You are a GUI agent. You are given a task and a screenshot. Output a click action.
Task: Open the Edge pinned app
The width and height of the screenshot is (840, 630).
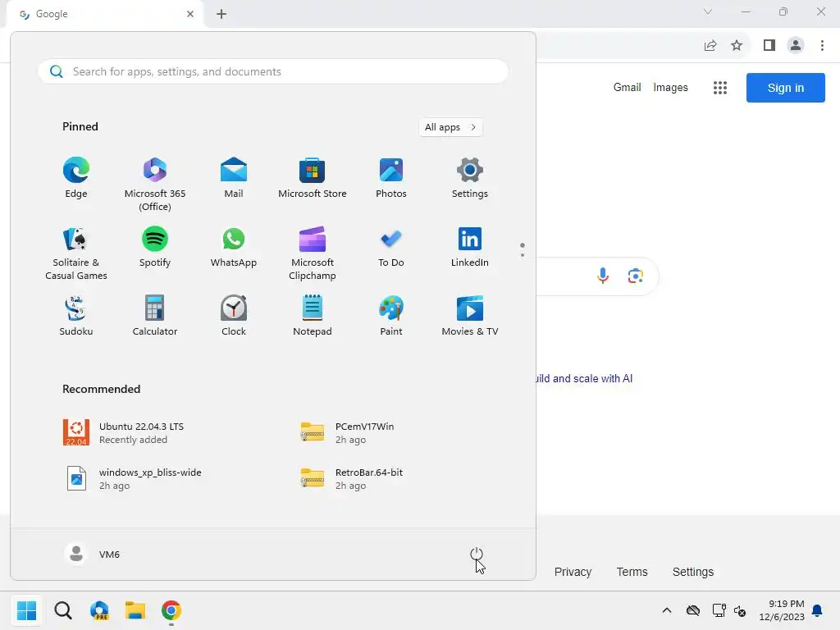tap(76, 178)
